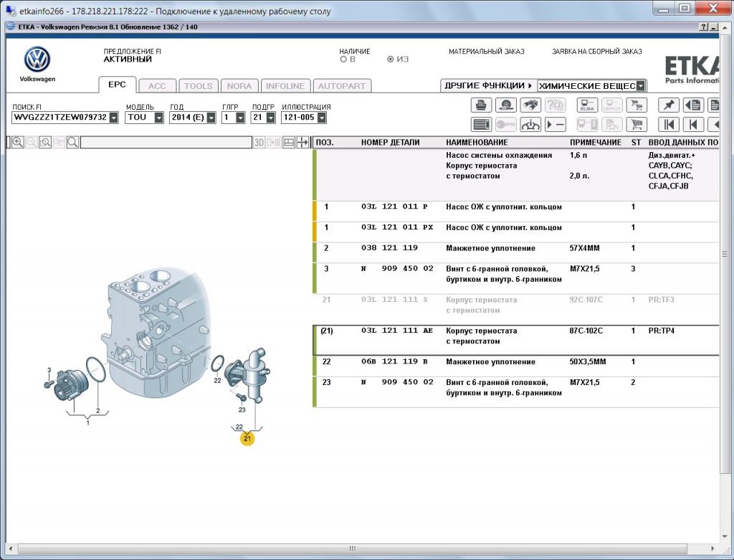Select greyed part 03L 121 111 S

[395, 300]
